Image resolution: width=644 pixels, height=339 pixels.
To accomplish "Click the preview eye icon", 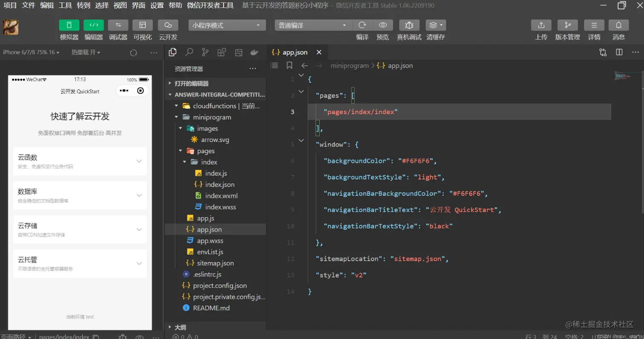I will 383,25.
